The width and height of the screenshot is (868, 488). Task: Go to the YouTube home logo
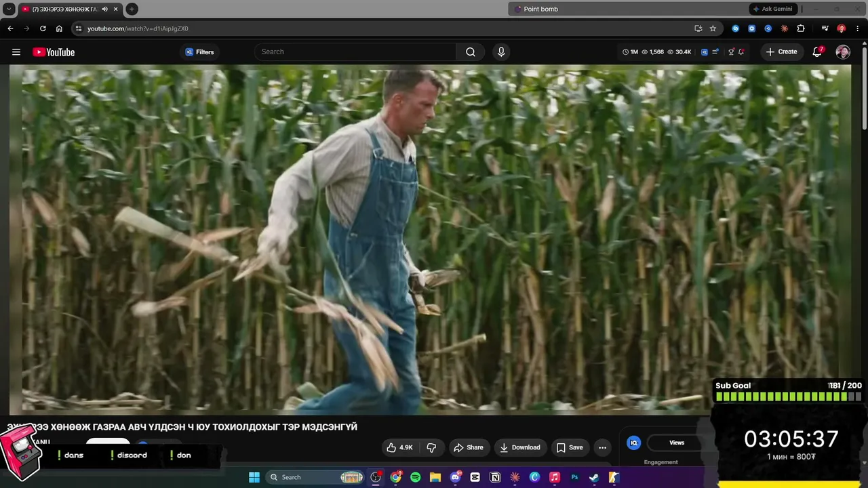coord(54,52)
